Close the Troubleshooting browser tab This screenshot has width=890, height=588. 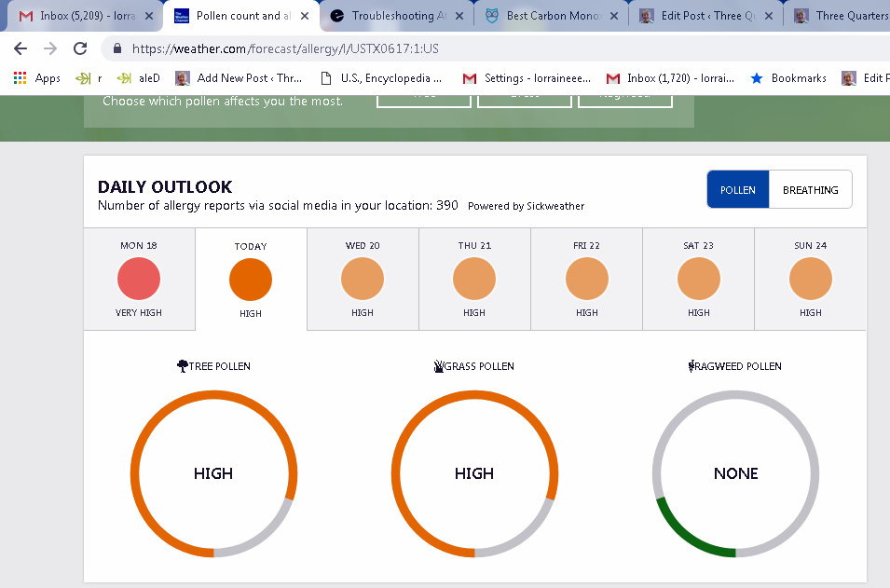pos(459,16)
